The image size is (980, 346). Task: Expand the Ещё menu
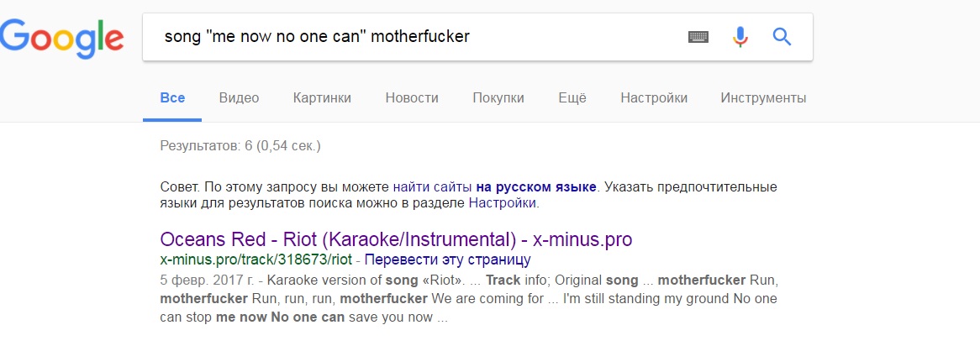tap(572, 98)
